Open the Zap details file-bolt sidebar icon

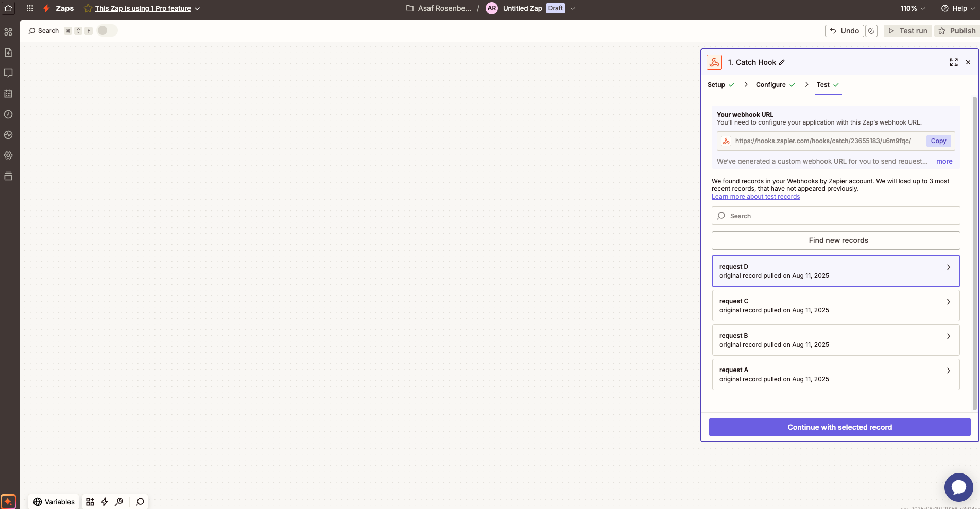pos(8,52)
